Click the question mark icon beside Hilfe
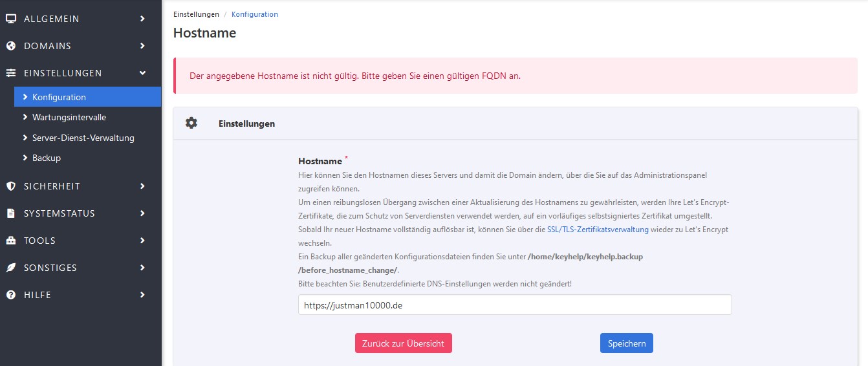Image resolution: width=868 pixels, height=366 pixels. (x=10, y=295)
